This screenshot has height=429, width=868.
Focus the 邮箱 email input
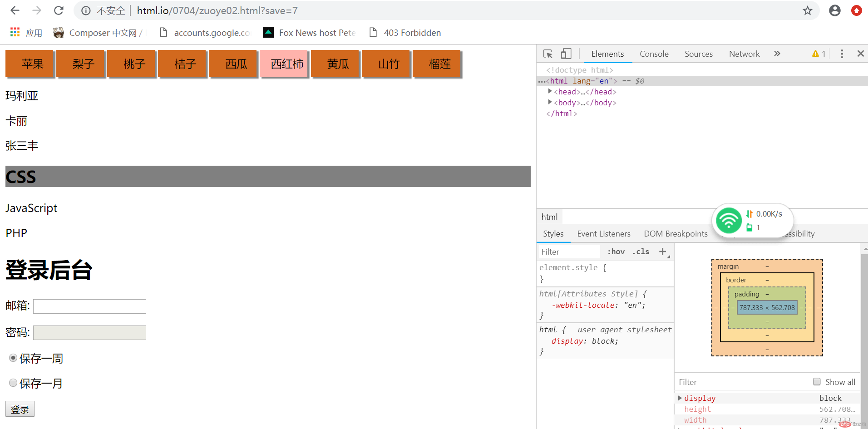coord(89,306)
